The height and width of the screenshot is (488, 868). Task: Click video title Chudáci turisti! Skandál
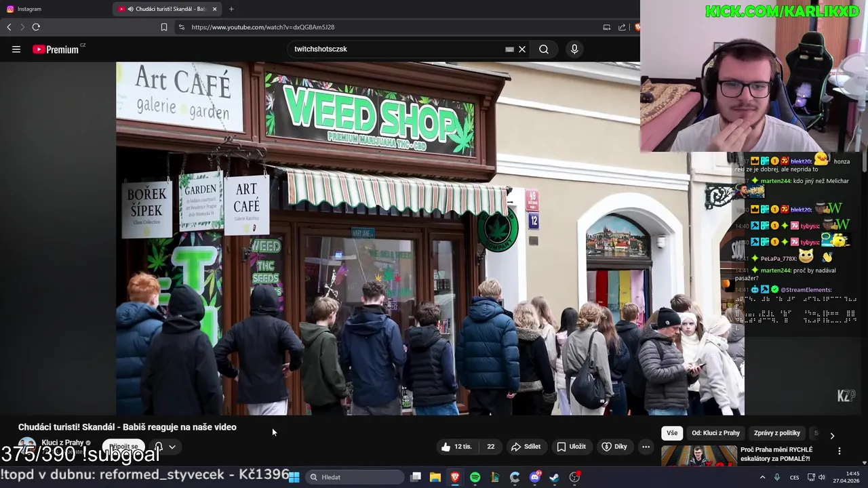click(x=127, y=427)
